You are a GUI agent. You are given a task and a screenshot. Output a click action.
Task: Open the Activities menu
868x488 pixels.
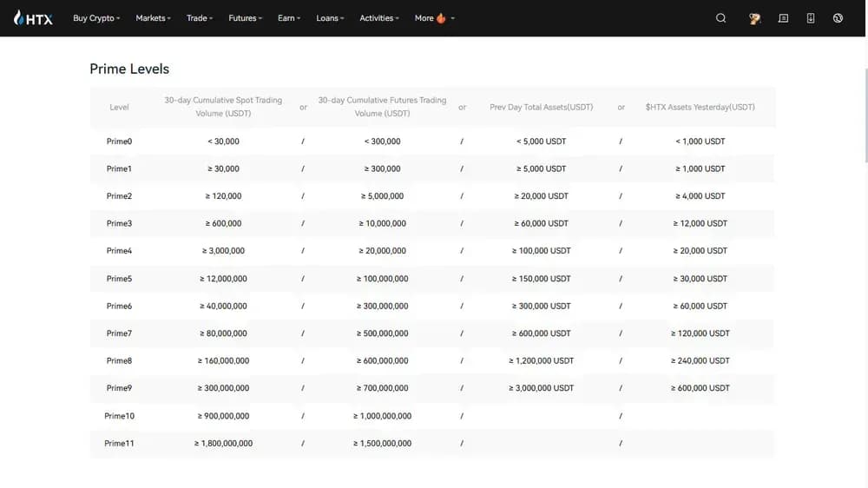[x=379, y=18]
